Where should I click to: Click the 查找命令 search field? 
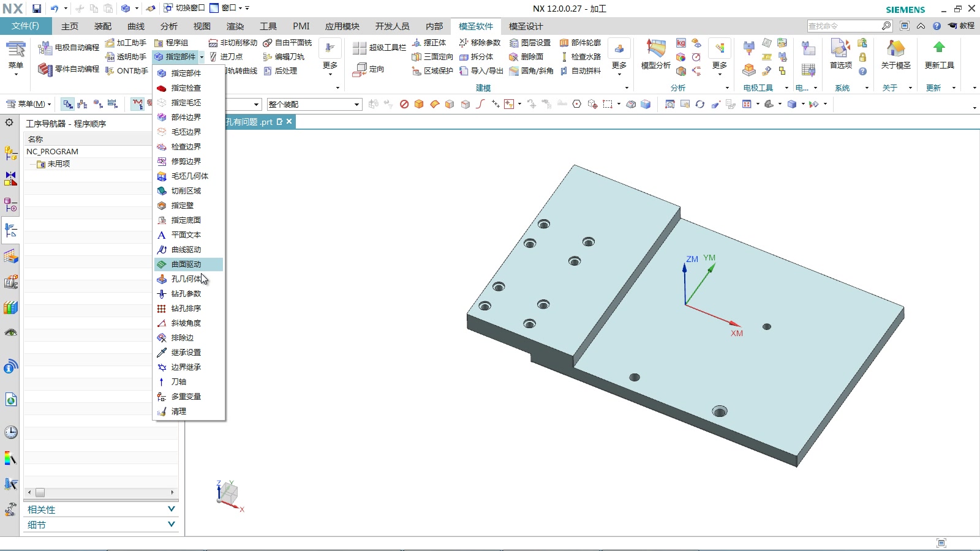844,26
